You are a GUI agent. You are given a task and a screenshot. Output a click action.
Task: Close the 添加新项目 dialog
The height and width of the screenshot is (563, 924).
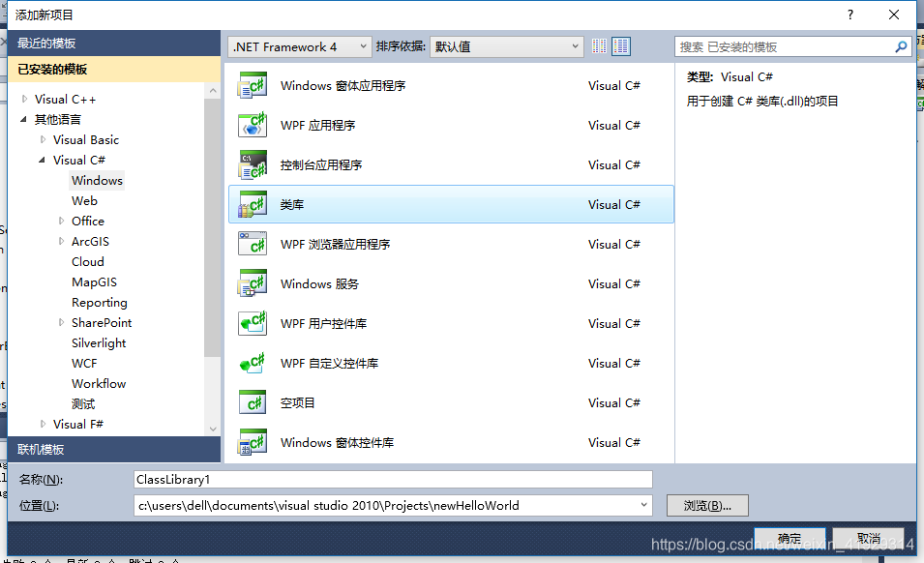pyautogui.click(x=894, y=15)
